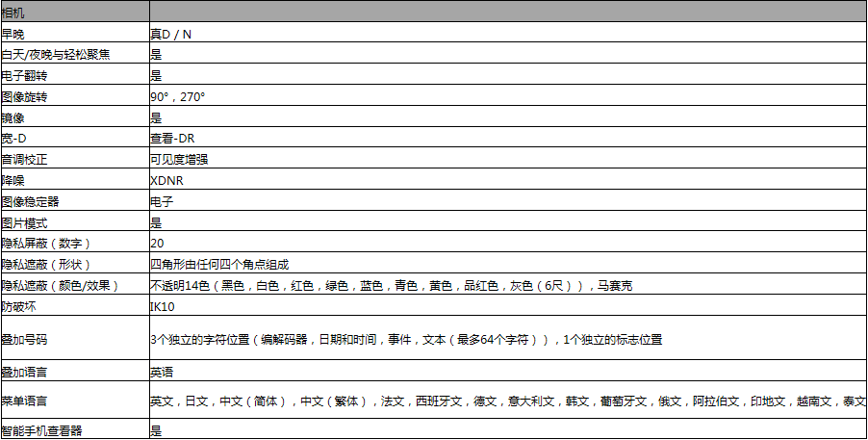The width and height of the screenshot is (868, 440).
Task: Click the 四角形由任何四个角点组成 cell
Action: (x=220, y=264)
